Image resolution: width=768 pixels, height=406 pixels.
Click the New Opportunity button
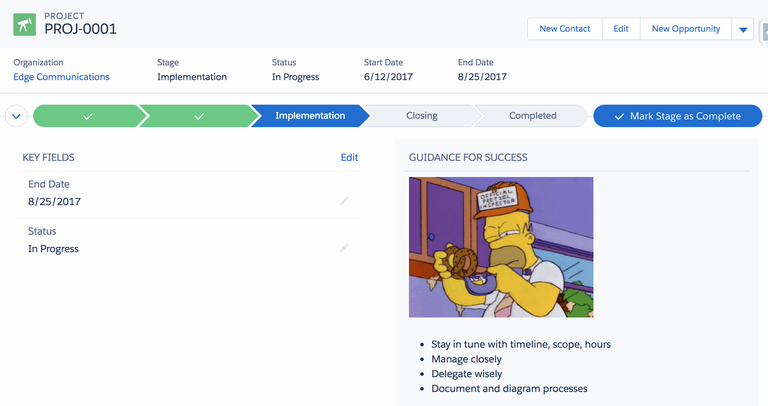[686, 29]
